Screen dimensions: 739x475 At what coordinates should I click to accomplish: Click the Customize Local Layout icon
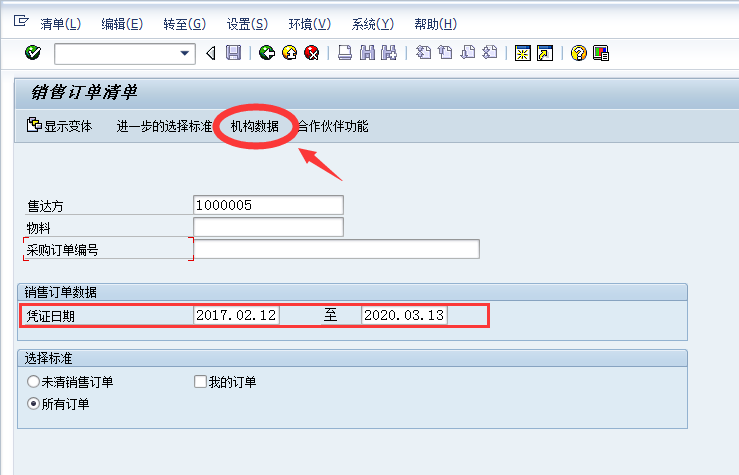coord(601,53)
